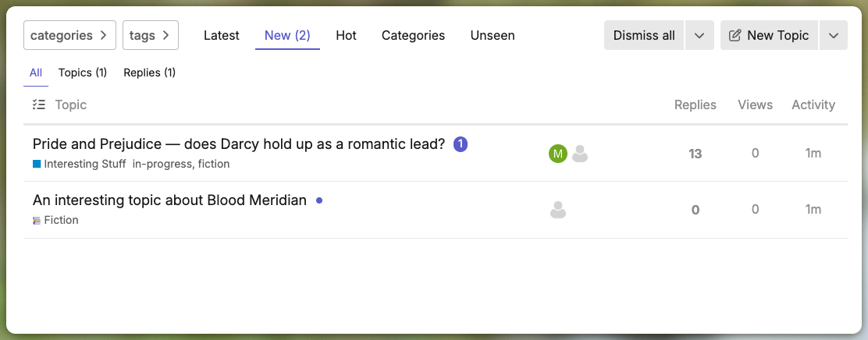Toggle bulk select icon beside Topic header
This screenshot has width=868, height=340.
tap(39, 104)
